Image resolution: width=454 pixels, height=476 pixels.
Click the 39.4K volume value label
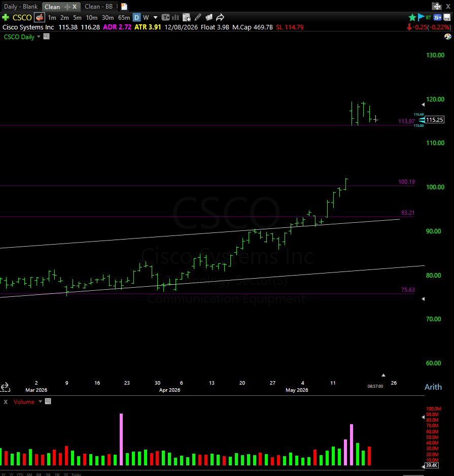(x=432, y=465)
